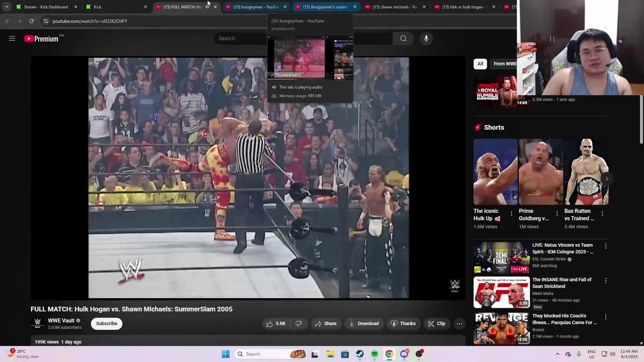Show next Shorts with the arrow
This screenshot has height=362, width=644.
pyautogui.click(x=607, y=178)
